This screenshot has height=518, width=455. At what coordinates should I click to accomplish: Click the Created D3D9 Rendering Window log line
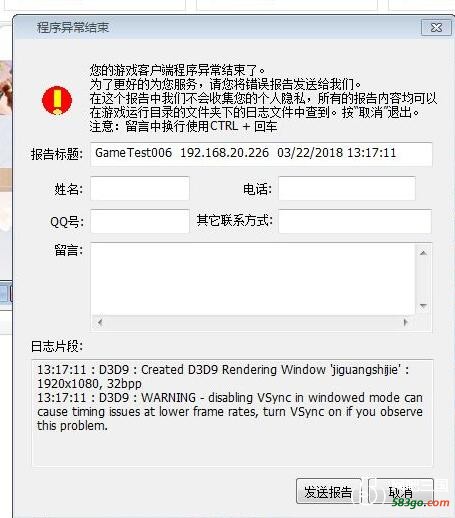tap(223, 377)
